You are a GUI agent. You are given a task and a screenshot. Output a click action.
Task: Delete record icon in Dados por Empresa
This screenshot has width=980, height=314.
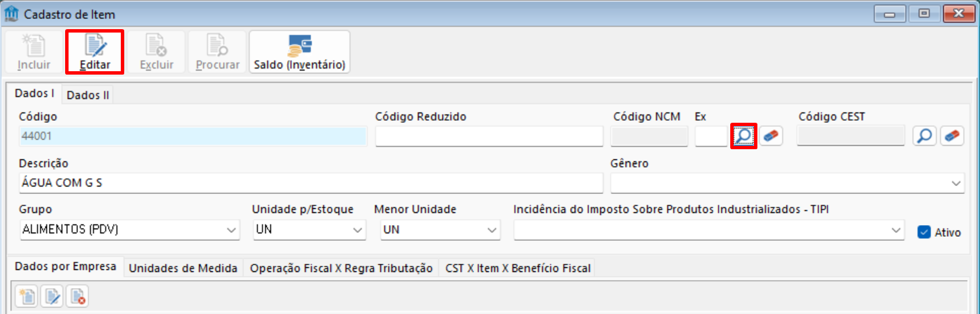77,296
